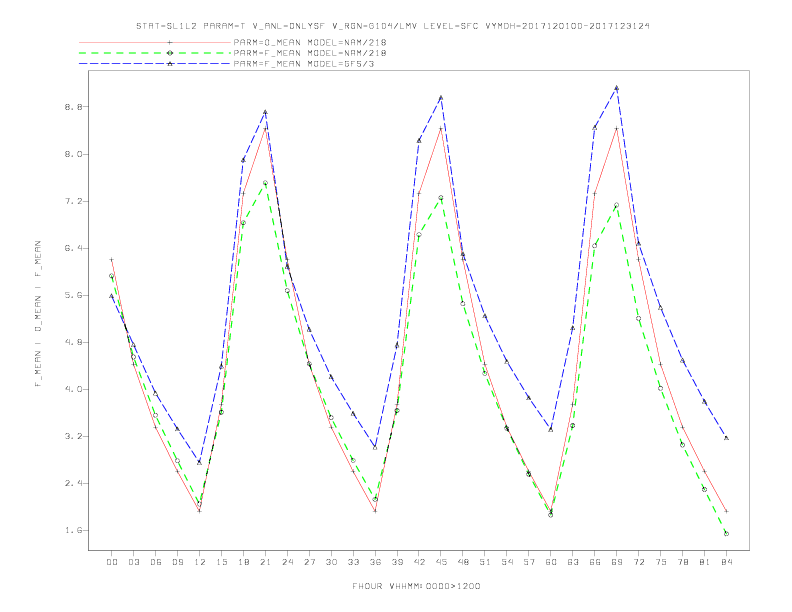Viewport: 792px width, 612px height.
Task: Click x-axis hour label 51
Action: 485,562
